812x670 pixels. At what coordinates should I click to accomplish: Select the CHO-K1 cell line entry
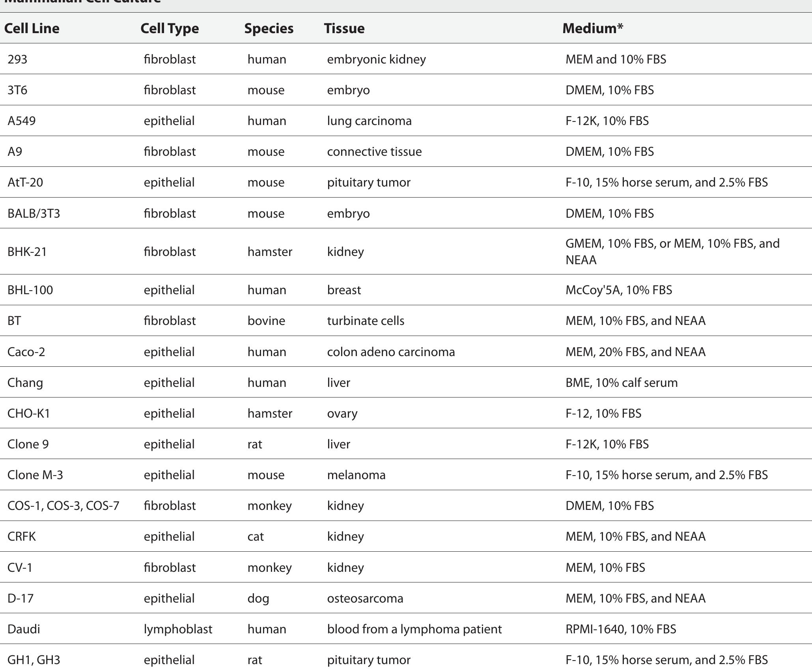coord(28,413)
